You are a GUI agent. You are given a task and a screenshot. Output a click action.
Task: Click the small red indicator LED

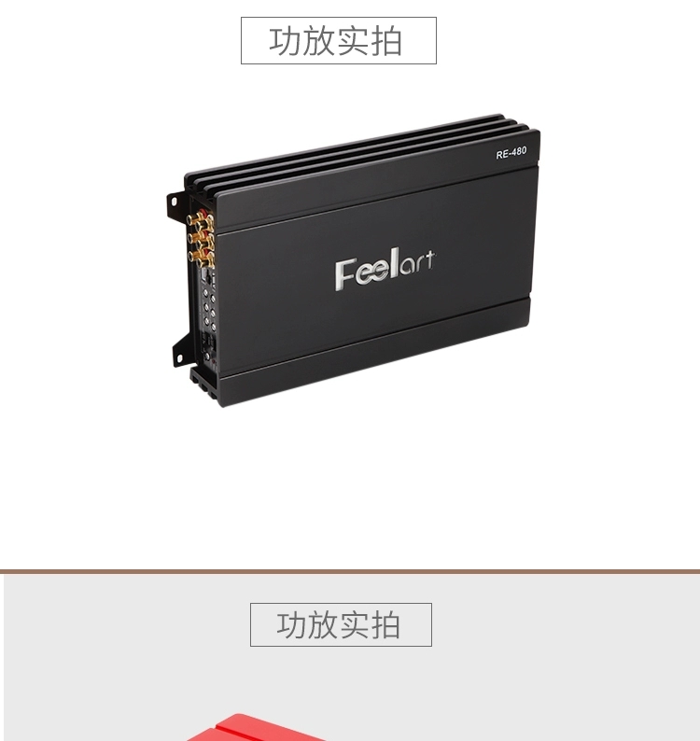click(x=214, y=361)
